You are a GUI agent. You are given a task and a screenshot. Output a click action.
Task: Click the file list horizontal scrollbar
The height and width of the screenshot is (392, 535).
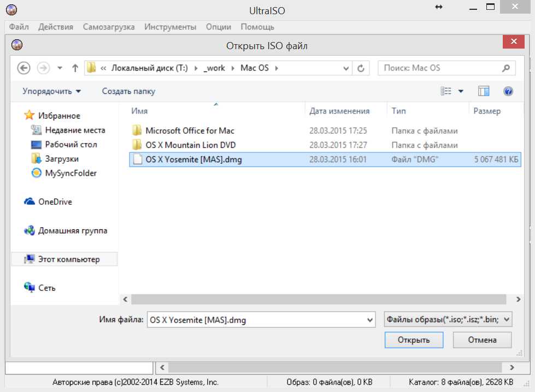coord(319,299)
